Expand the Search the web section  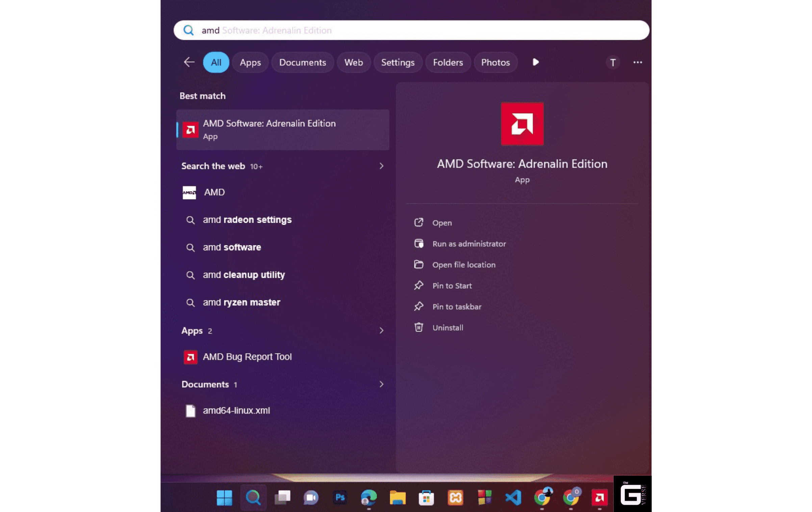coord(381,166)
